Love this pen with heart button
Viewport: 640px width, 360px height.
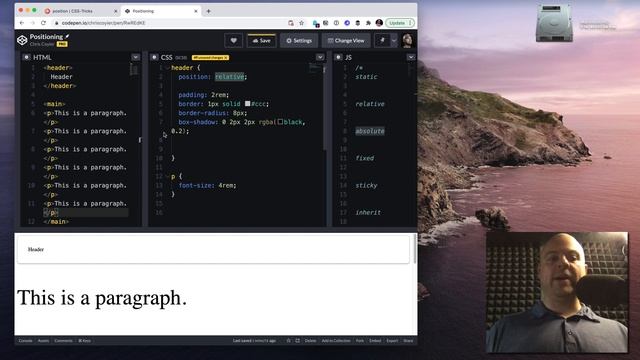click(233, 40)
